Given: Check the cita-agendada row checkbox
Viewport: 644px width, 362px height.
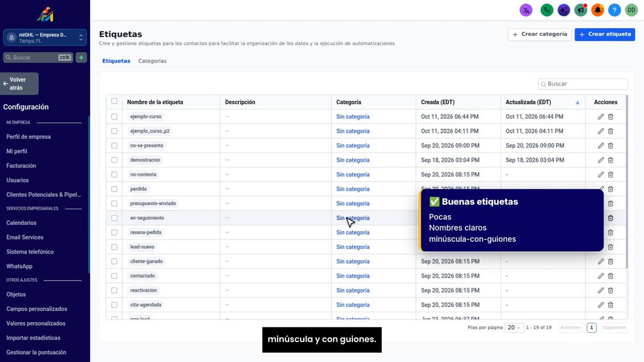Looking at the screenshot, I should [114, 305].
